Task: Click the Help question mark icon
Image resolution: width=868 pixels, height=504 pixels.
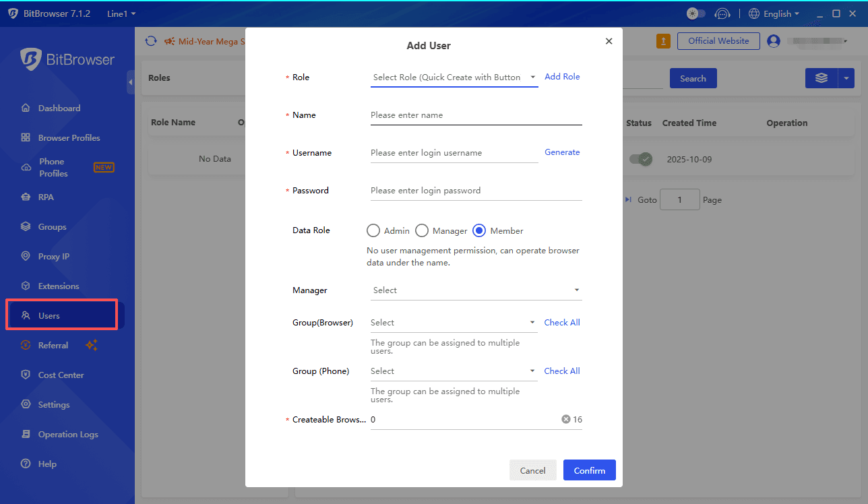Action: tap(26, 464)
